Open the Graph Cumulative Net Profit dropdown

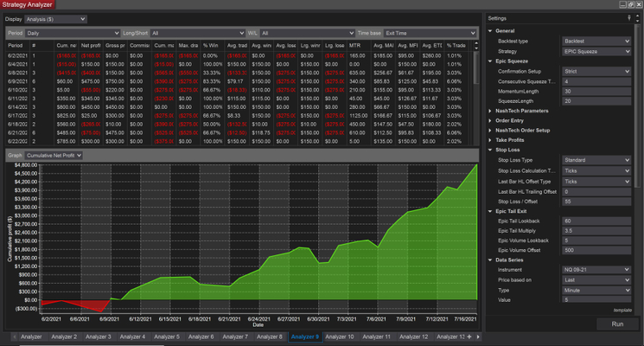54,155
